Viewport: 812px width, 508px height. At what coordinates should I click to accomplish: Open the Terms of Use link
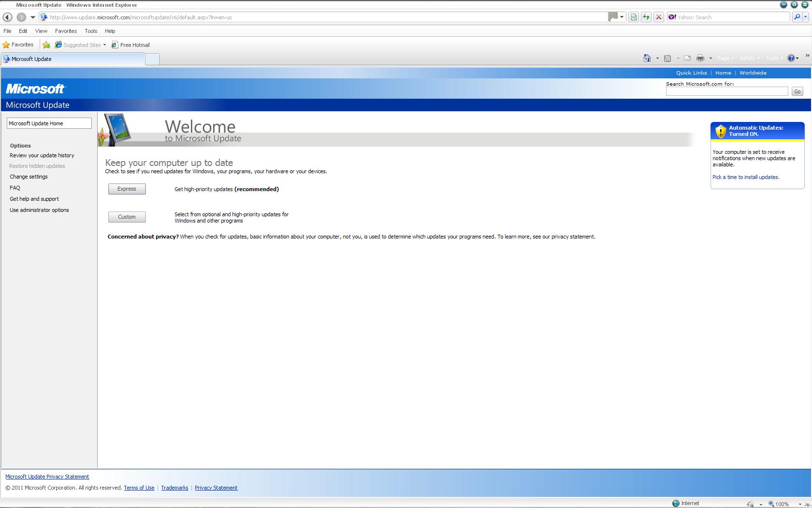point(139,488)
